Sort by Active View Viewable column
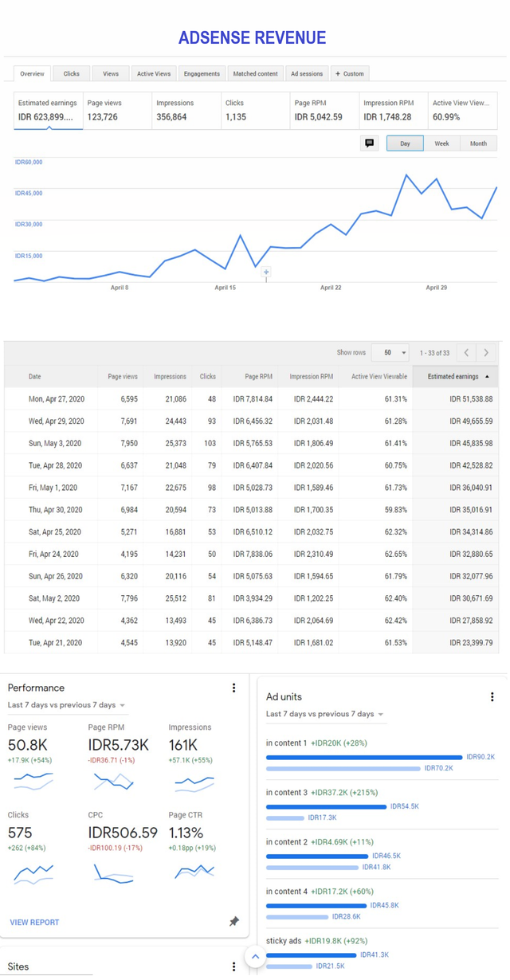 [379, 377]
